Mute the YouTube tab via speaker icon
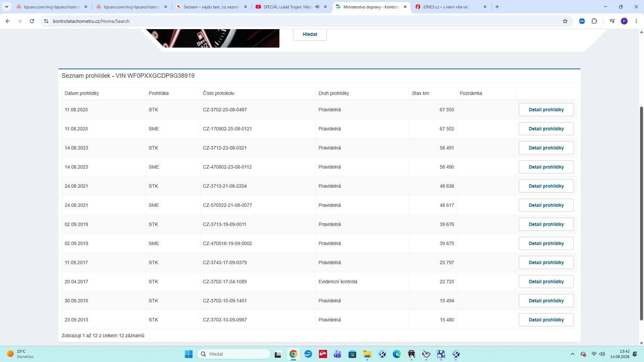Viewport: 644px width, 362px height. pyautogui.click(x=317, y=7)
